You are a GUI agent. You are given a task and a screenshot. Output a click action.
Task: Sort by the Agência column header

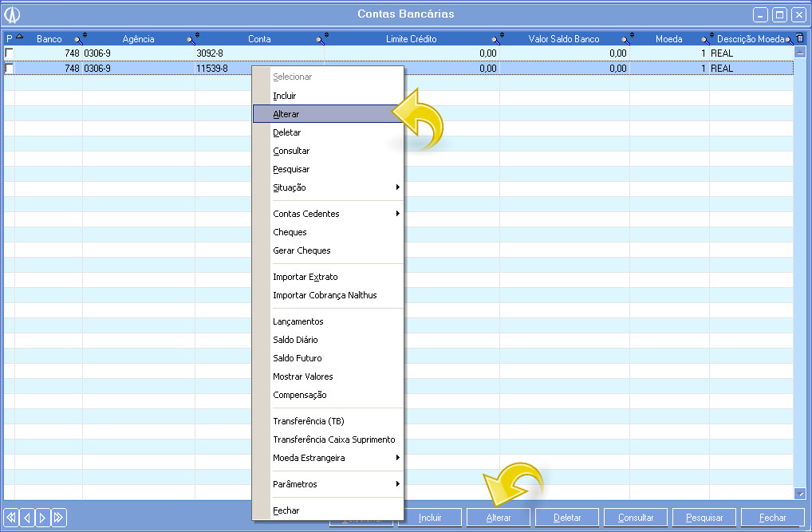tap(138, 39)
